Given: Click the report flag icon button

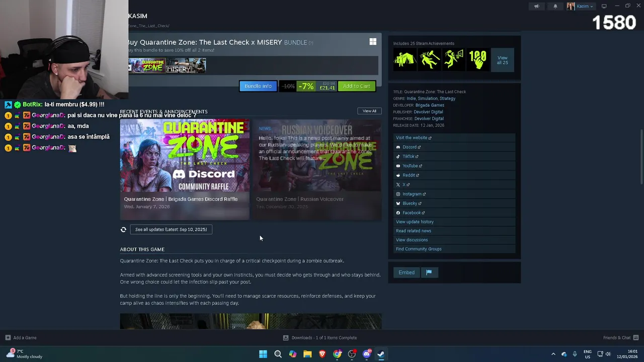Looking at the screenshot, I should tap(429, 273).
